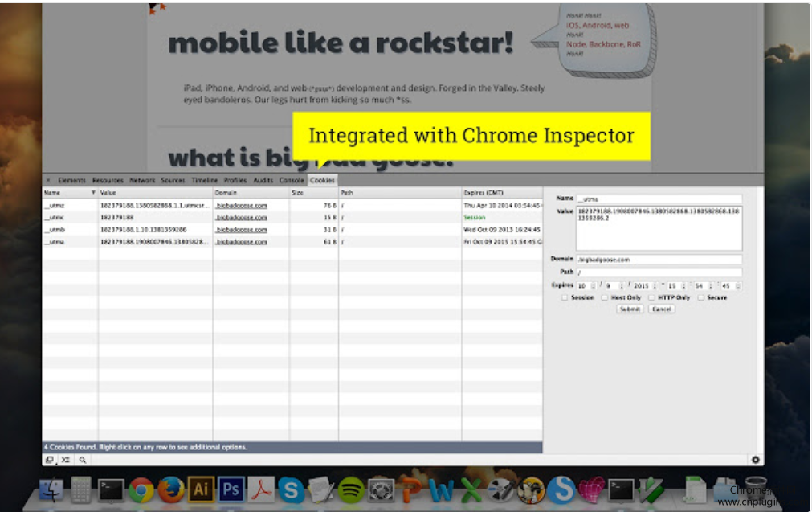
Task: Open the Console tab
Action: (x=292, y=180)
